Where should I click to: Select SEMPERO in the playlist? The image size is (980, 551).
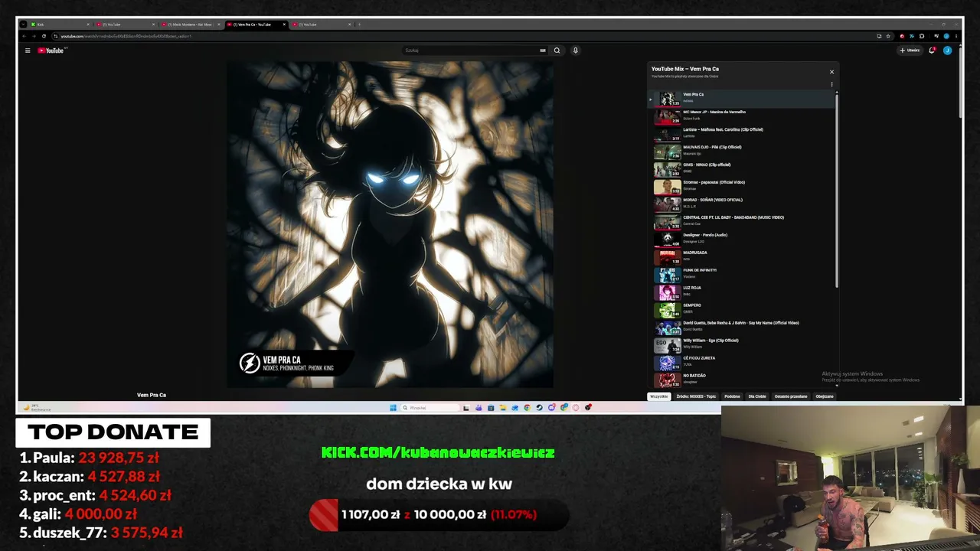[741, 309]
